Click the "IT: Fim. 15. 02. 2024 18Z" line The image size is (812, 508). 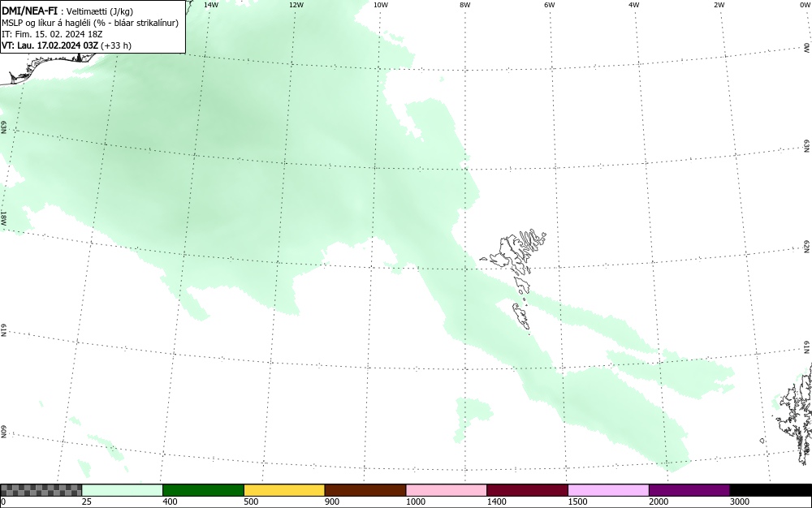tap(52, 34)
